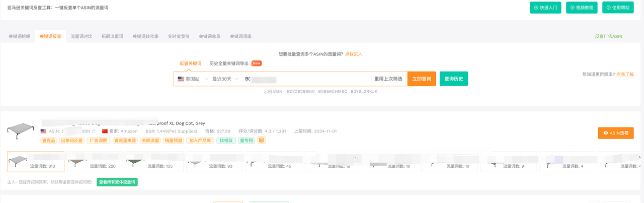Select the variant with 流量词数 813

(x=35, y=162)
